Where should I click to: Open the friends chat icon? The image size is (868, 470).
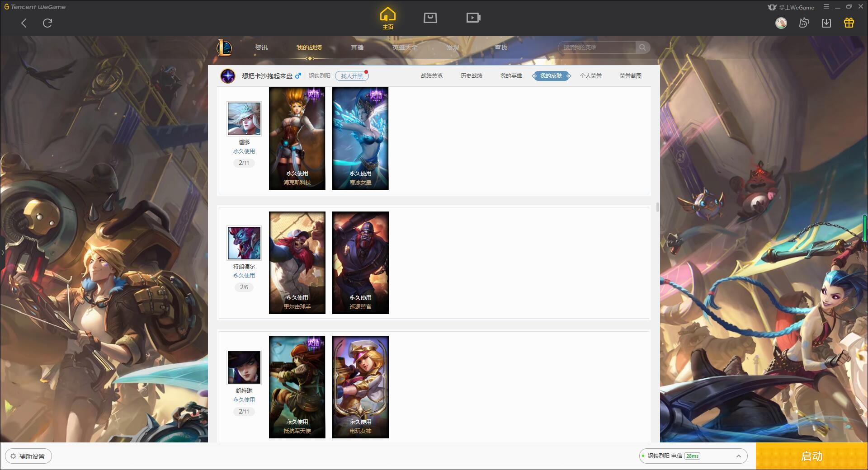click(804, 23)
